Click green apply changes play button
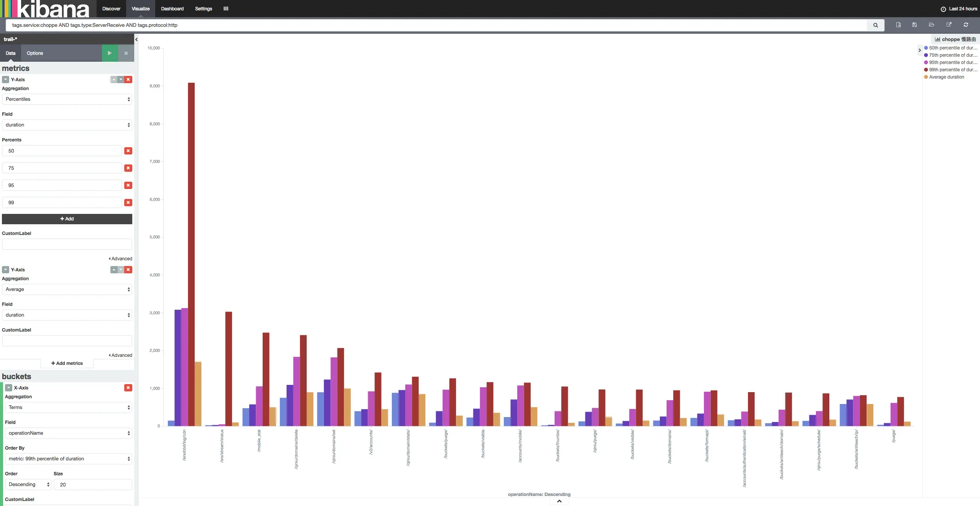Image resolution: width=980 pixels, height=506 pixels. 110,53
